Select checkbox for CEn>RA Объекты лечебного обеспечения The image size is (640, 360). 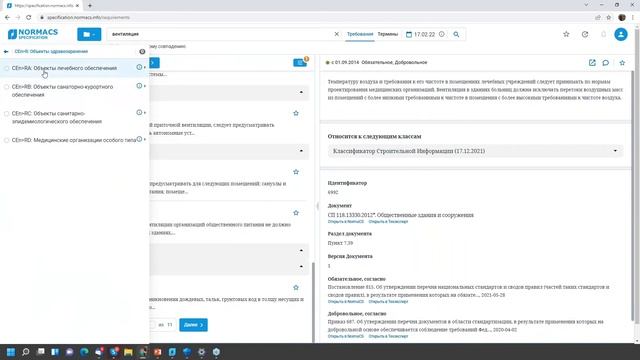[6, 68]
